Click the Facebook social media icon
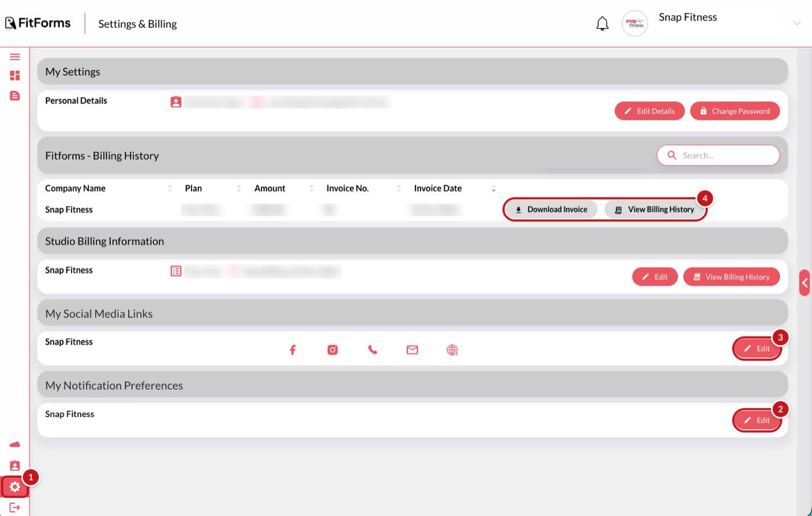Screen dimensions: 812x516 point(293,350)
